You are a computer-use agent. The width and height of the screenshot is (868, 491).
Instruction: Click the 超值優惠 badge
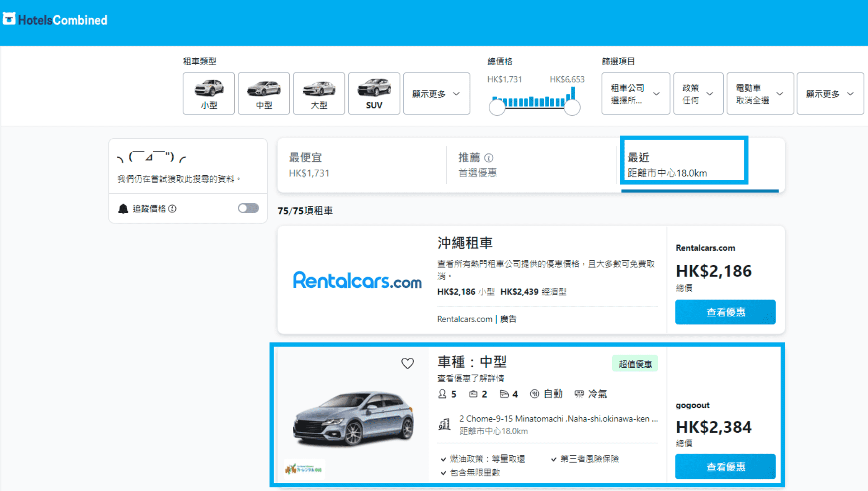(x=635, y=364)
